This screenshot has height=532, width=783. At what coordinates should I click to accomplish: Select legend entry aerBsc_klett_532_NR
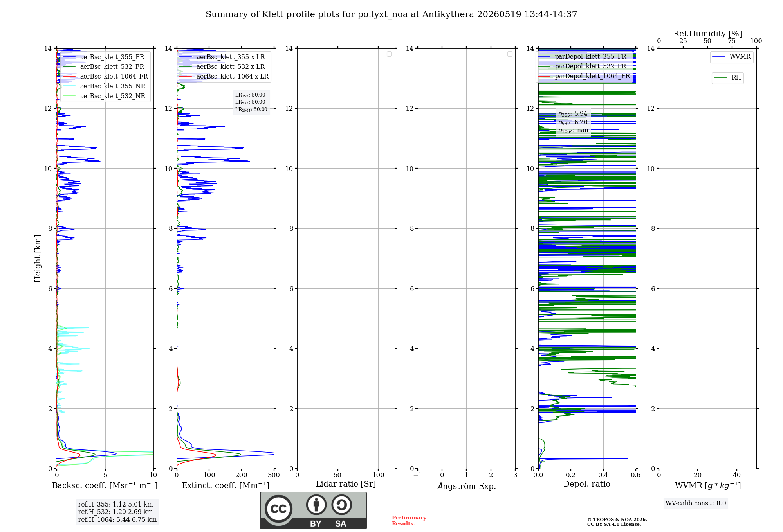(x=104, y=96)
